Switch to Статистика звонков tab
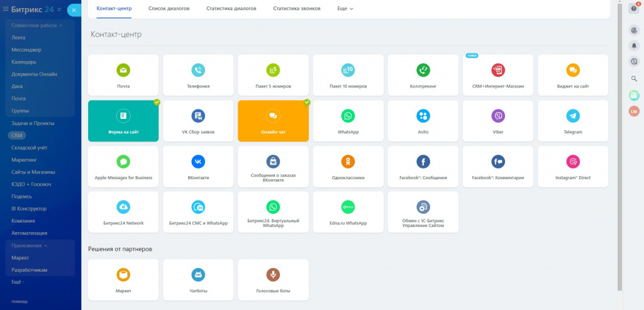The height and width of the screenshot is (310, 644). [297, 8]
